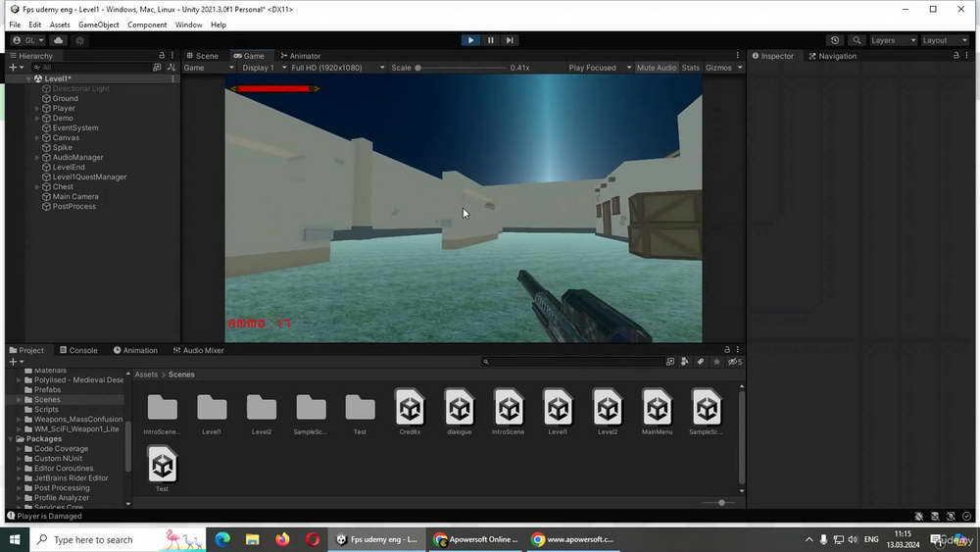Open undo history icon in toolbar

click(x=835, y=40)
